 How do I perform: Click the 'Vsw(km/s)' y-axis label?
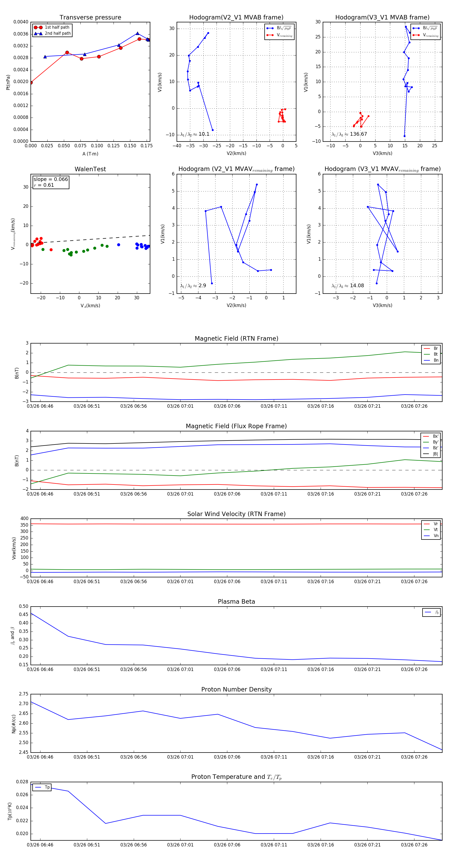[14, 548]
